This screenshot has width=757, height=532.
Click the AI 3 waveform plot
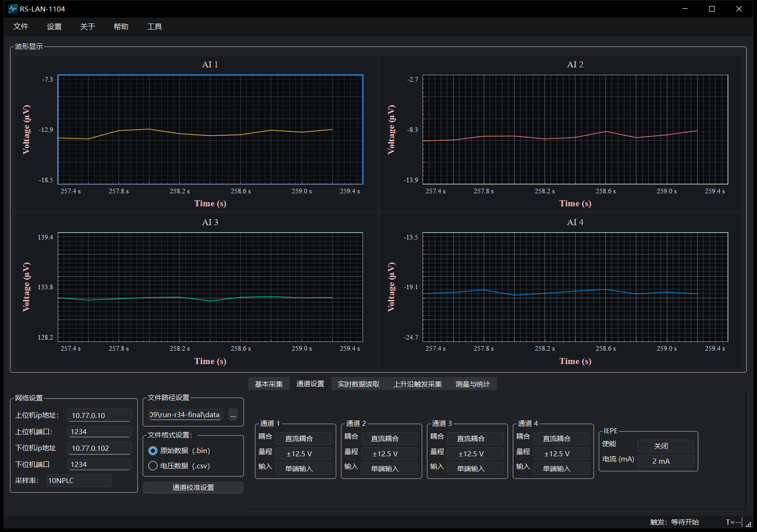(x=210, y=287)
